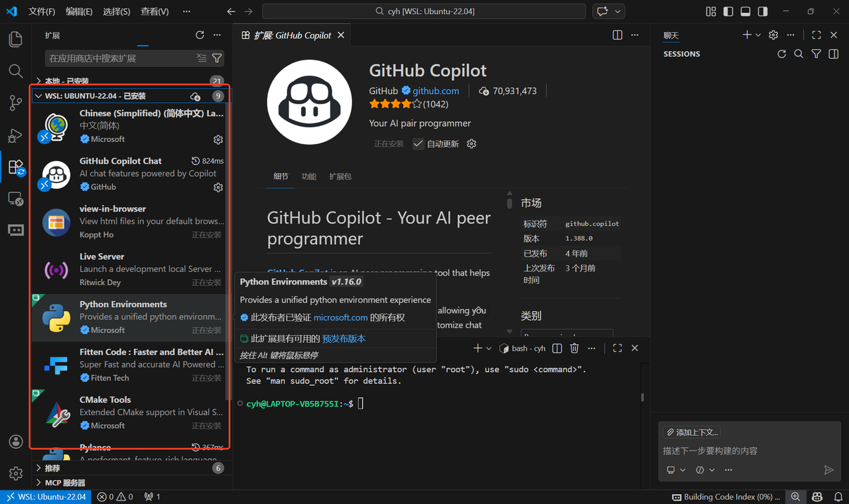The height and width of the screenshot is (504, 849).
Task: Switch to the 功能 tab
Action: click(x=309, y=176)
